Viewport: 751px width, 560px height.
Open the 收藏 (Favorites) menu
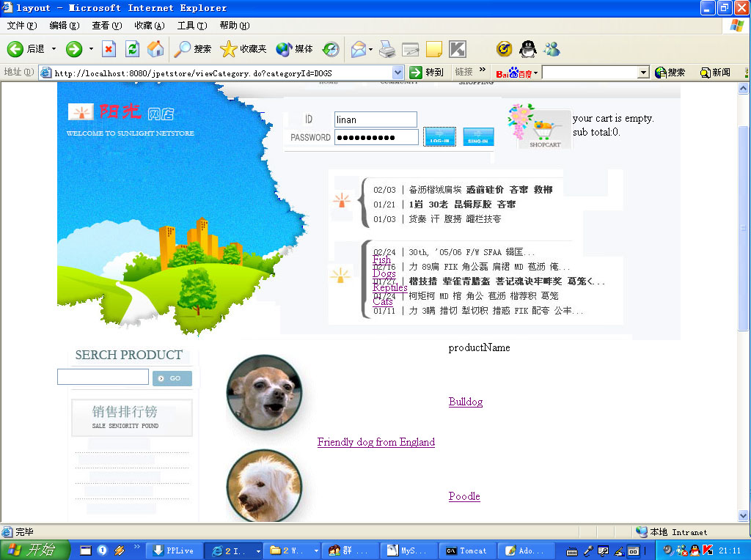click(x=150, y=26)
